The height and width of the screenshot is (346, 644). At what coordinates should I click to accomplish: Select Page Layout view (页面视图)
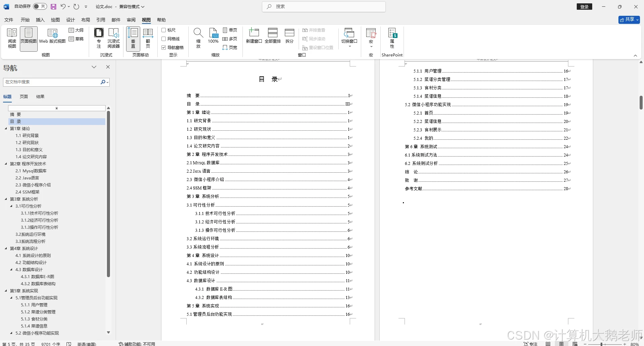(29, 38)
